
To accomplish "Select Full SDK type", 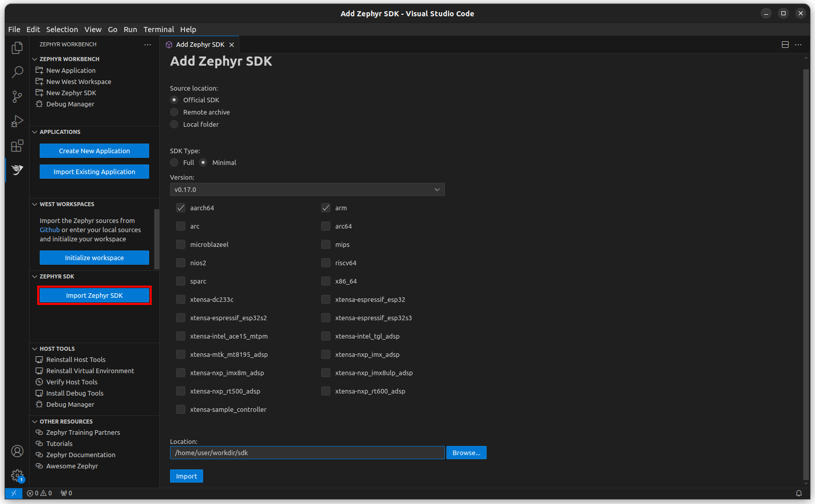I will point(174,162).
